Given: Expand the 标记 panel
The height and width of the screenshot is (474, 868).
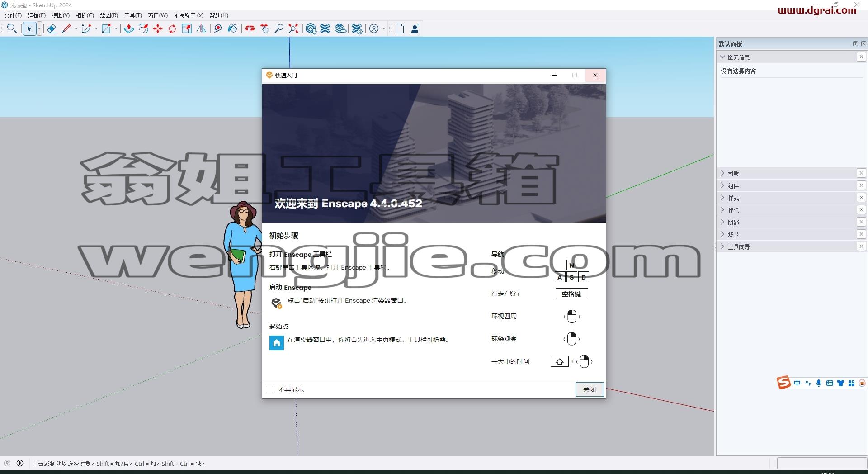Looking at the screenshot, I should [722, 210].
